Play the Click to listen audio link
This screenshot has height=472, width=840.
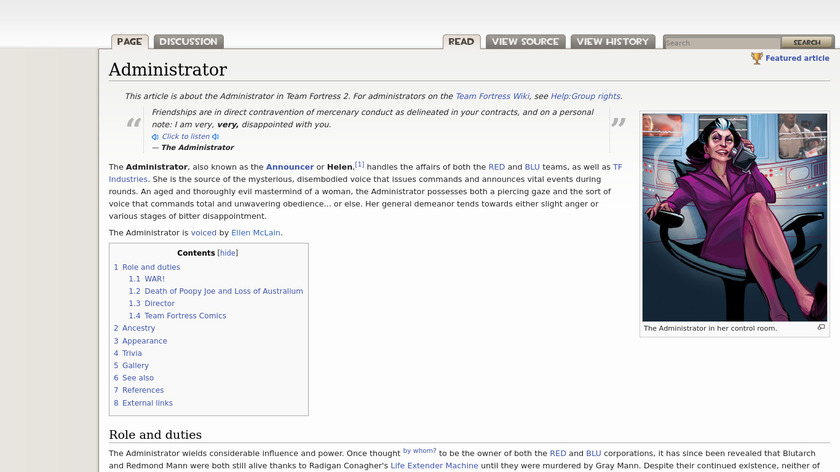185,137
